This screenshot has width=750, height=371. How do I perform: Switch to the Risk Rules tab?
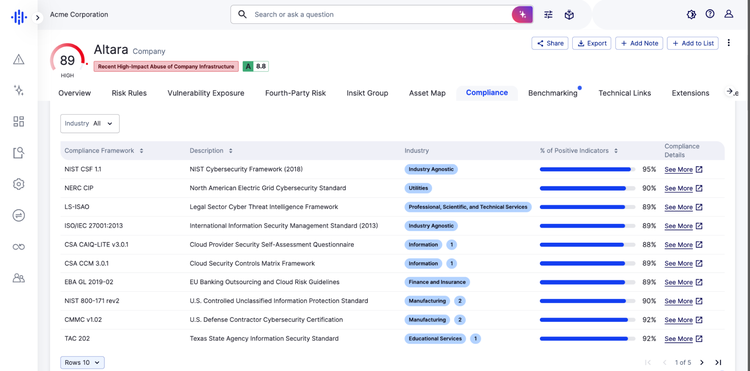[129, 93]
